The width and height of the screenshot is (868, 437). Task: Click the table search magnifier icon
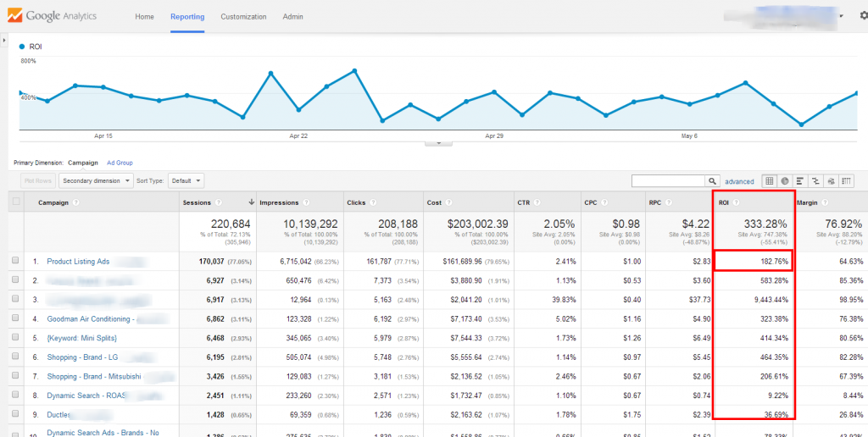click(x=712, y=181)
